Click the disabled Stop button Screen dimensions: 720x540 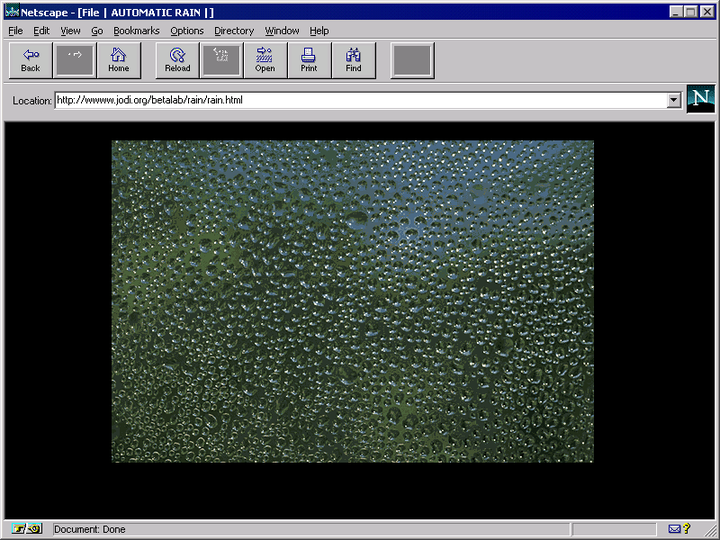click(x=412, y=61)
